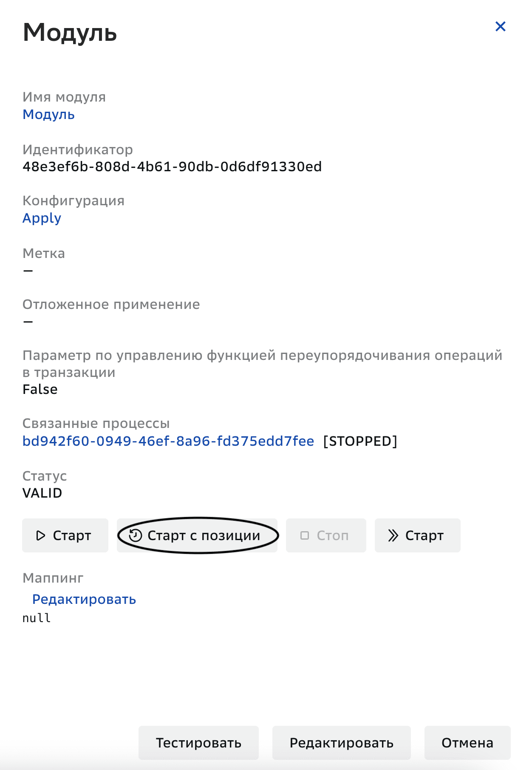Open the Apply configuration link
532x770 pixels.
[x=42, y=218]
